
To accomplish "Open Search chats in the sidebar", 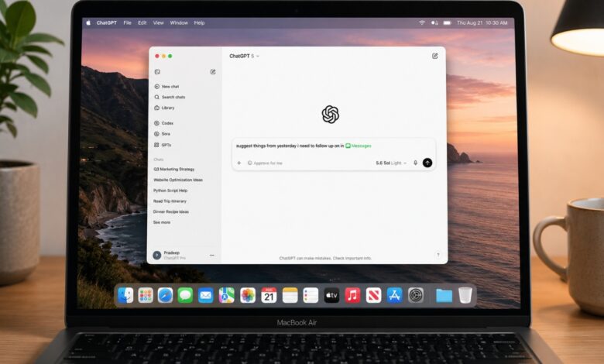I will point(170,97).
